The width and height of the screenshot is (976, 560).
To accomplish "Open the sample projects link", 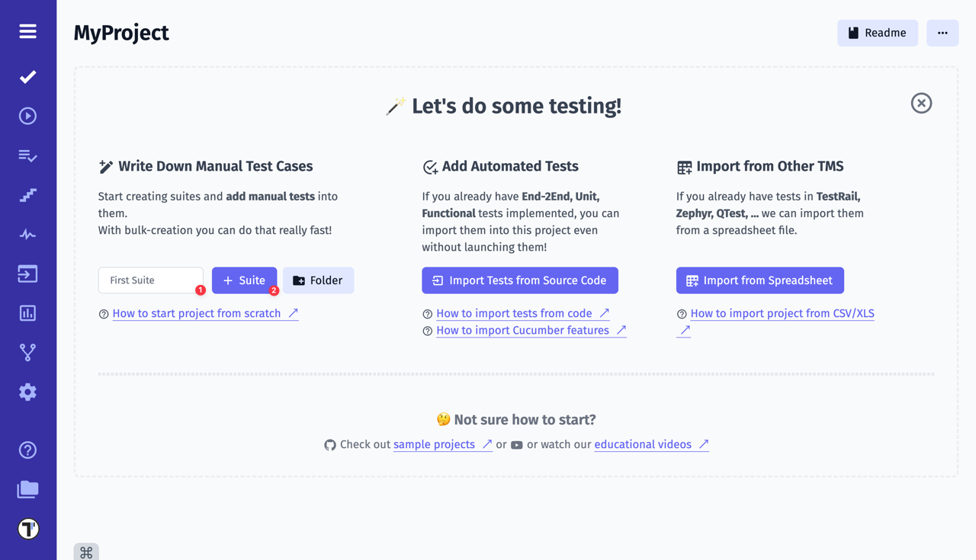I will pyautogui.click(x=436, y=444).
